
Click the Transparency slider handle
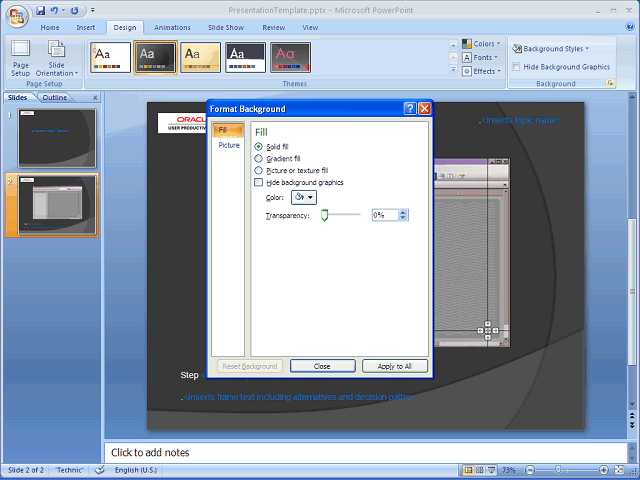coord(324,215)
